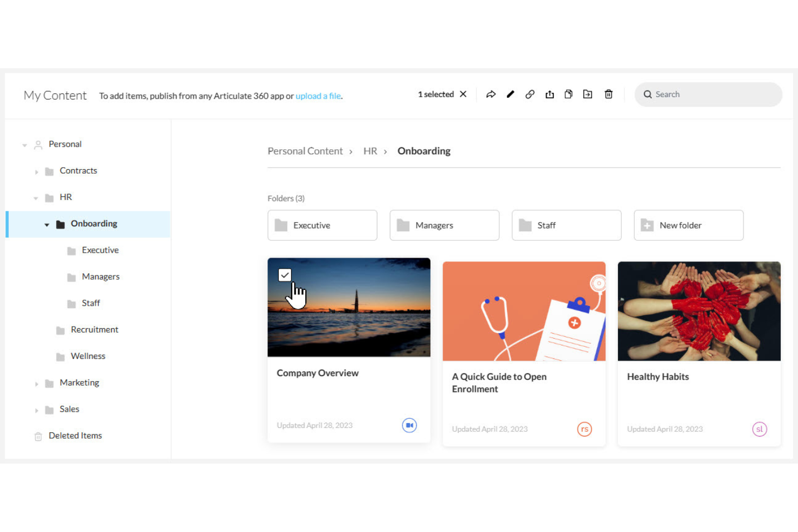Click the share arrow icon in toolbar
This screenshot has height=532, width=798.
coord(491,94)
